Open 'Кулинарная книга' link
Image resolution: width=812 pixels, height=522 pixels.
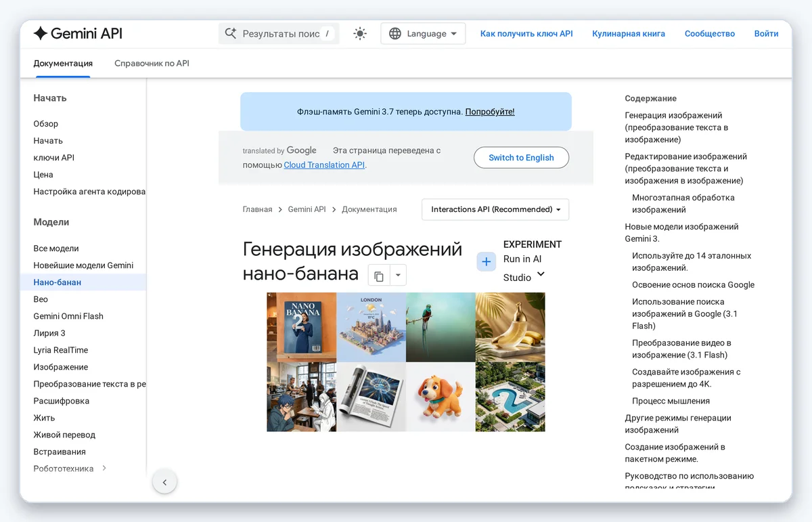tap(629, 33)
